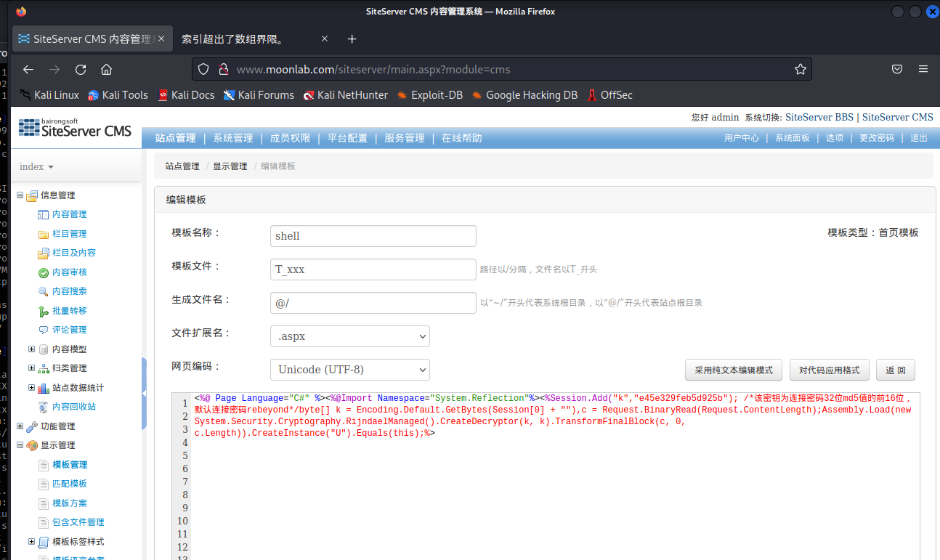Viewport: 940px width, 560px height.
Task: Click the Pocket save icon
Action: (897, 69)
